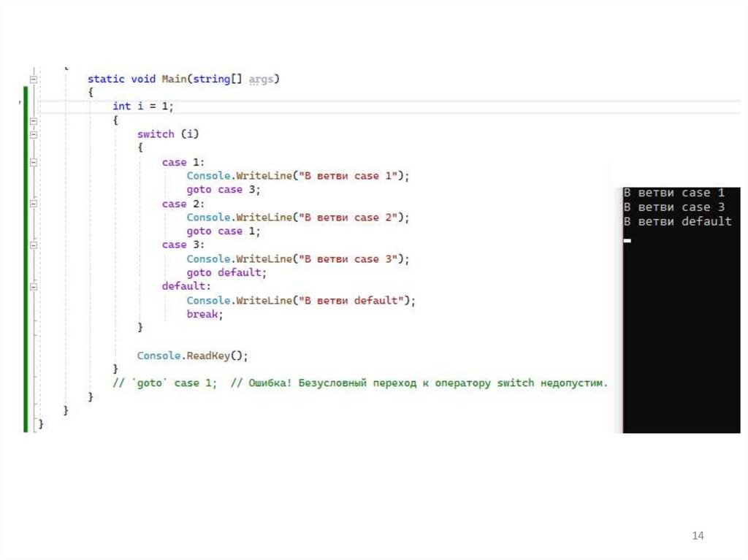Collapse the block beside int i = 1
748x560 pixels.
(34, 121)
